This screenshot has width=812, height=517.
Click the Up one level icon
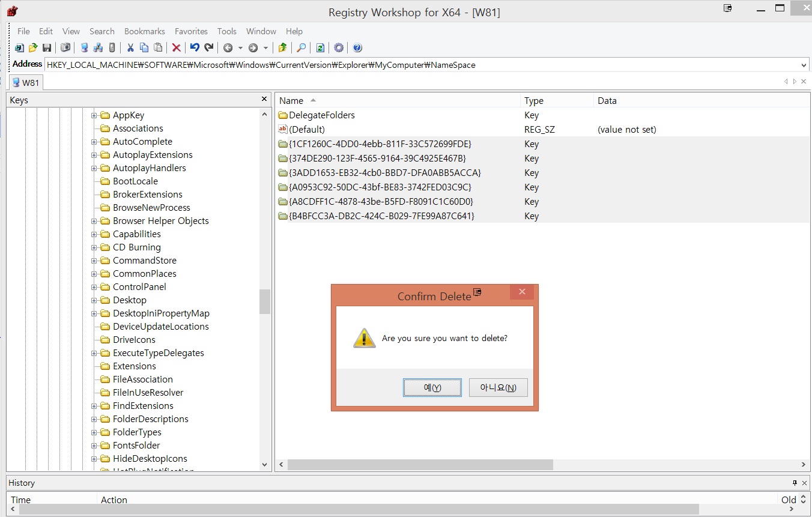point(282,48)
